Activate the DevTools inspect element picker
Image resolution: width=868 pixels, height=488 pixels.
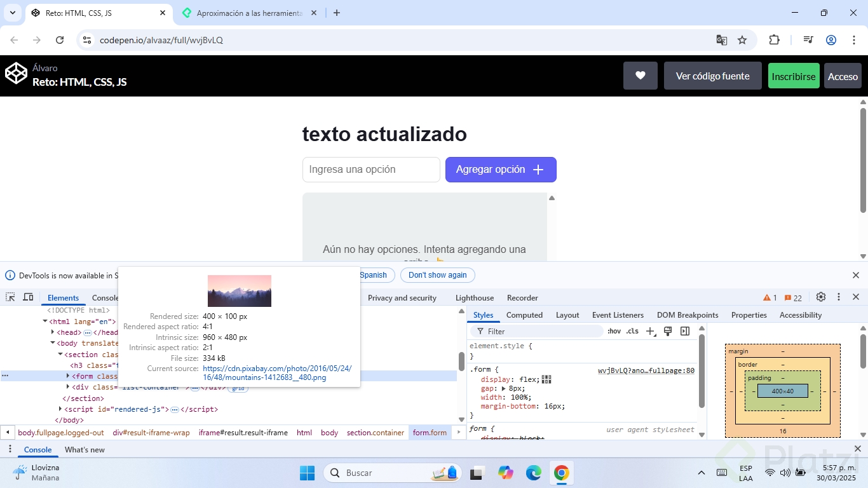(11, 297)
